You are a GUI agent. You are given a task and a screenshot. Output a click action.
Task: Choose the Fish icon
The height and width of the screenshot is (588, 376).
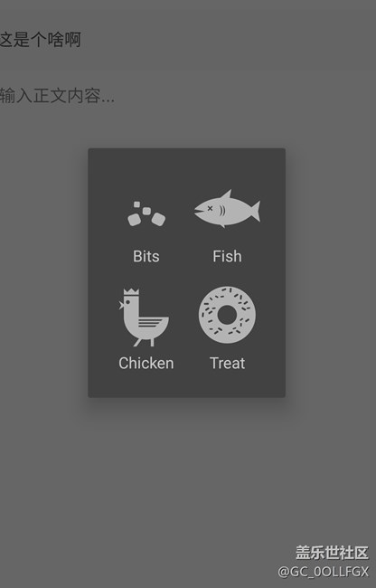coord(227,208)
